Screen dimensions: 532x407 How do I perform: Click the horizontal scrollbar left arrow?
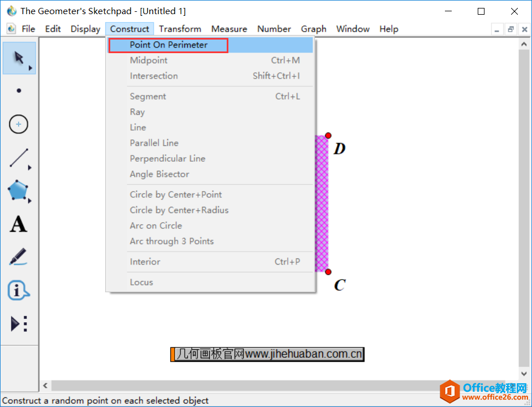tap(45, 386)
